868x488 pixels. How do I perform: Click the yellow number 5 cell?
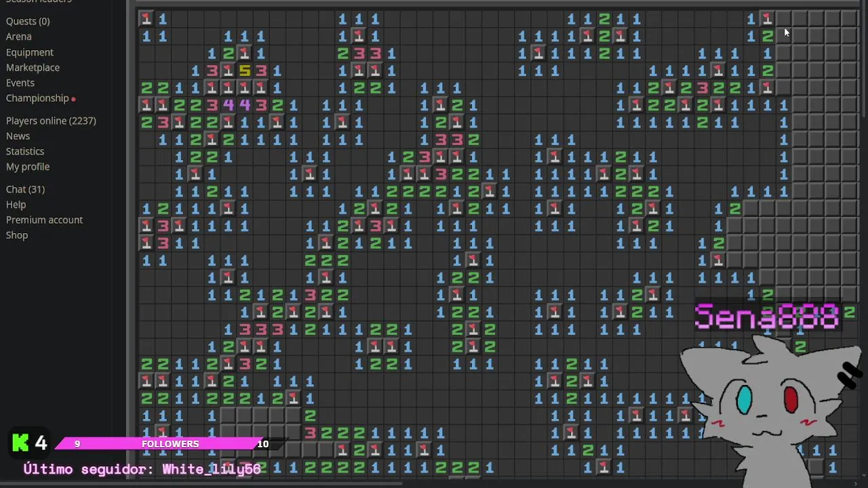pyautogui.click(x=245, y=70)
